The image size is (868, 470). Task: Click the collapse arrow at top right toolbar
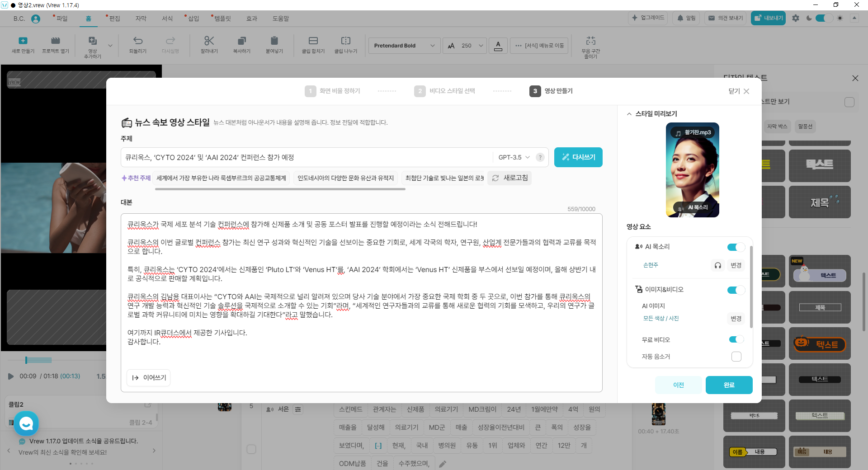(x=854, y=18)
